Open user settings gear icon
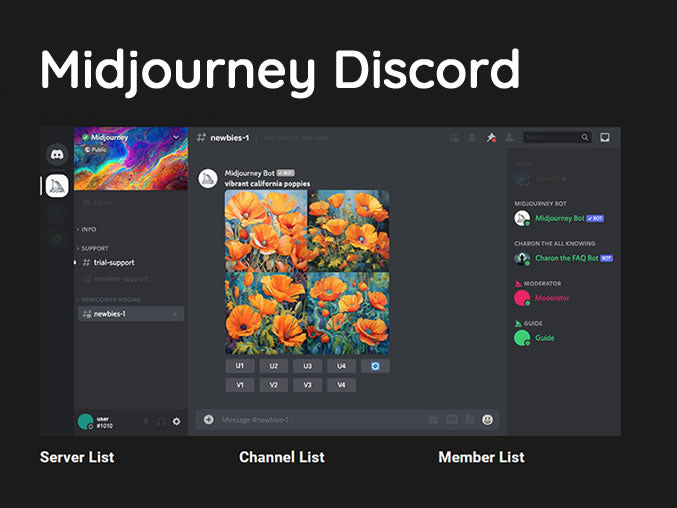The height and width of the screenshot is (508, 677). pyautogui.click(x=177, y=421)
